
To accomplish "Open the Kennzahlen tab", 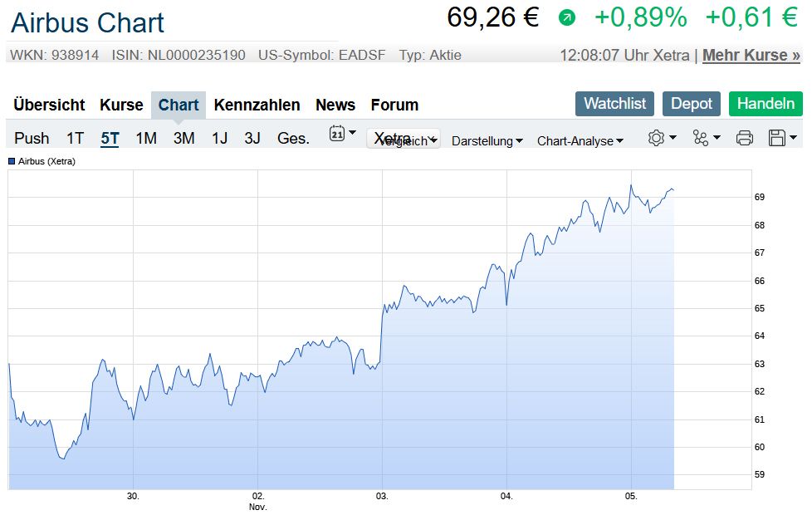I will [257, 105].
